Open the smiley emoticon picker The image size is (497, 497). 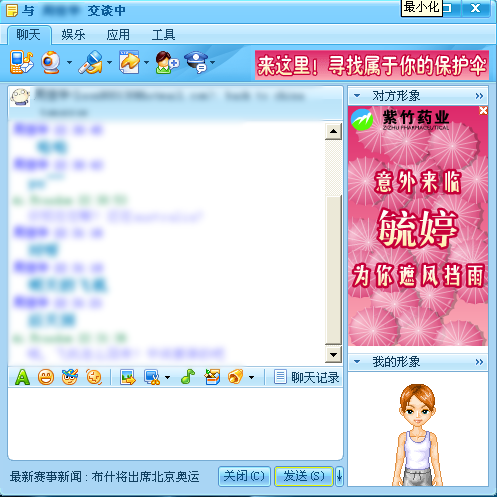(x=46, y=377)
